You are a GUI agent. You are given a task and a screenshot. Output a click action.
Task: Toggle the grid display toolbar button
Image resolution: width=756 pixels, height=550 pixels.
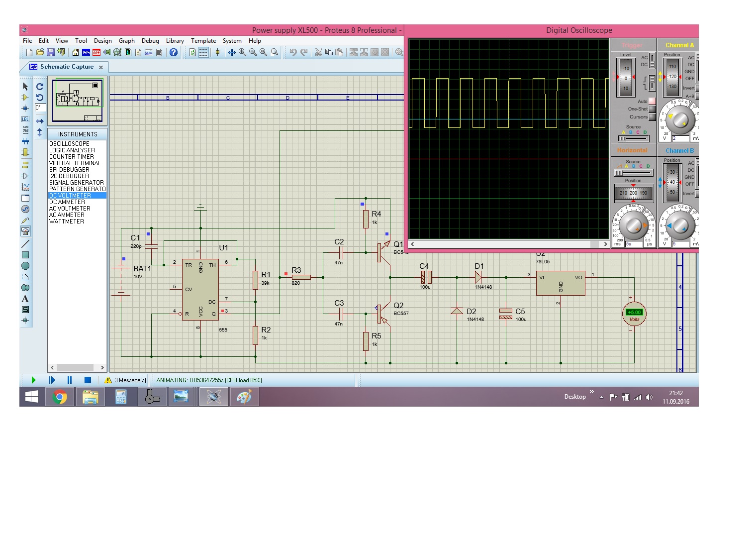(x=203, y=52)
